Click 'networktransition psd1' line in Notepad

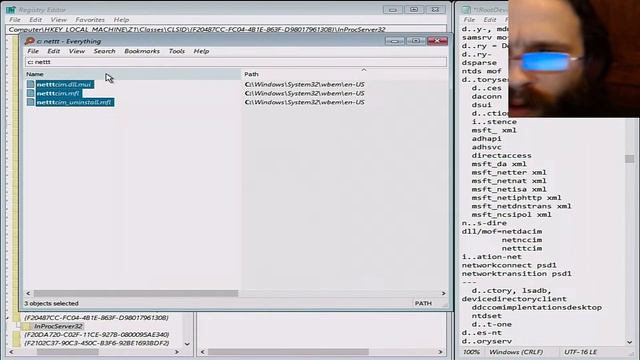coord(516,274)
